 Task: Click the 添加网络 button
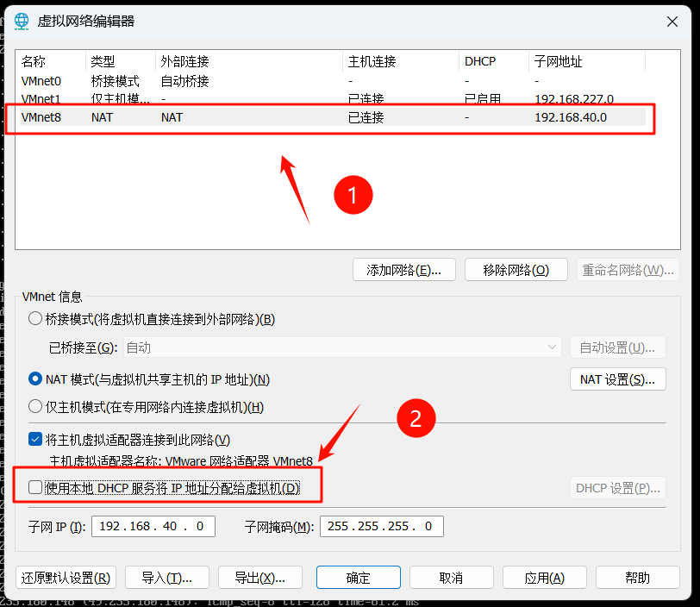pyautogui.click(x=404, y=269)
